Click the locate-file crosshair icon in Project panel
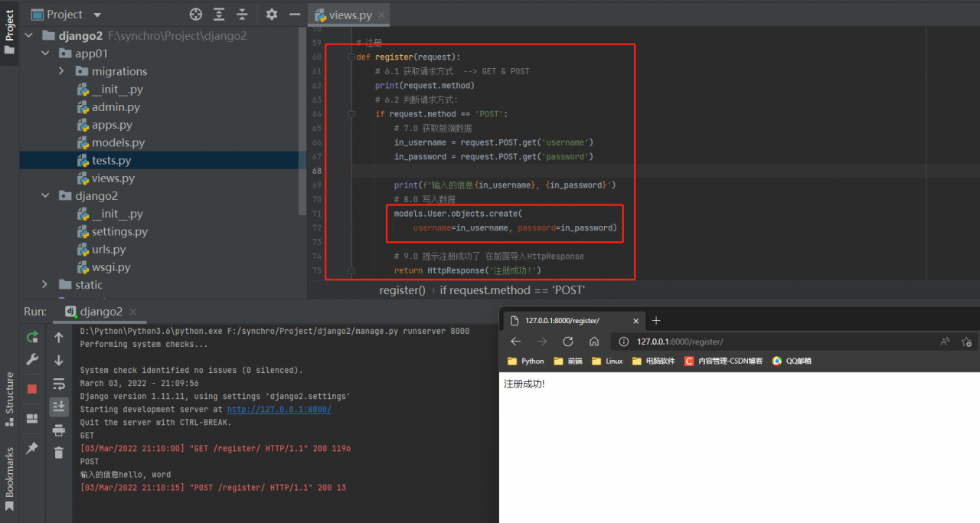980x523 pixels. [196, 15]
